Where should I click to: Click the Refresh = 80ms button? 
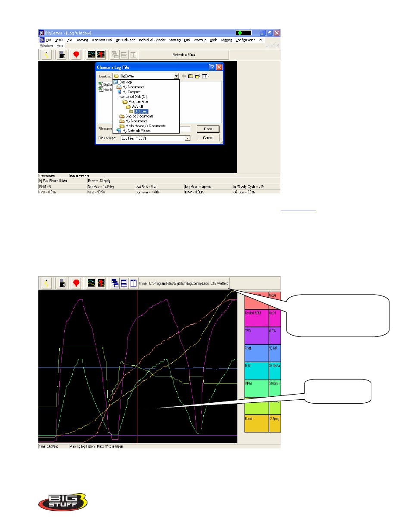[184, 55]
